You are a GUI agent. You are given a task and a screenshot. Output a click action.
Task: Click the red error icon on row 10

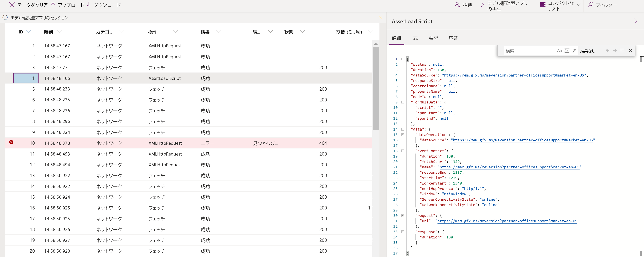pyautogui.click(x=11, y=142)
